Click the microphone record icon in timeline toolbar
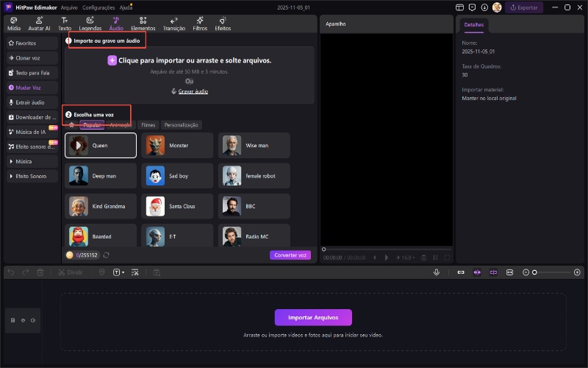 tap(437, 272)
